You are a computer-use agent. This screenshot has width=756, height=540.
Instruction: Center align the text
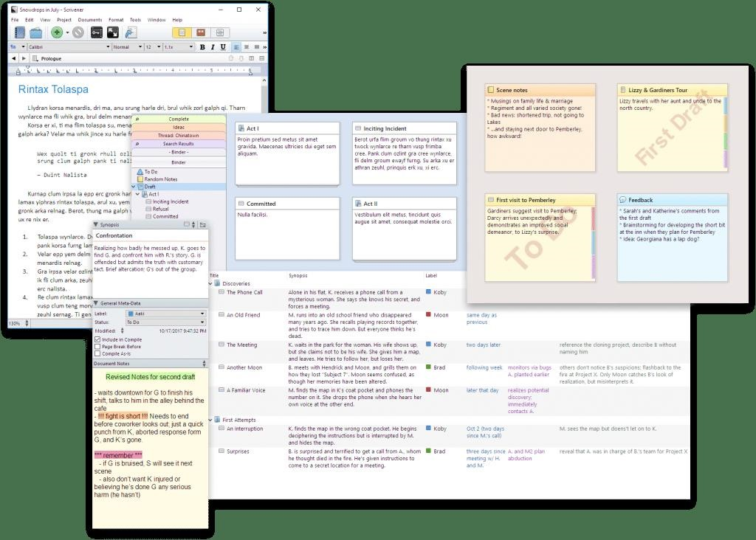tap(247, 47)
